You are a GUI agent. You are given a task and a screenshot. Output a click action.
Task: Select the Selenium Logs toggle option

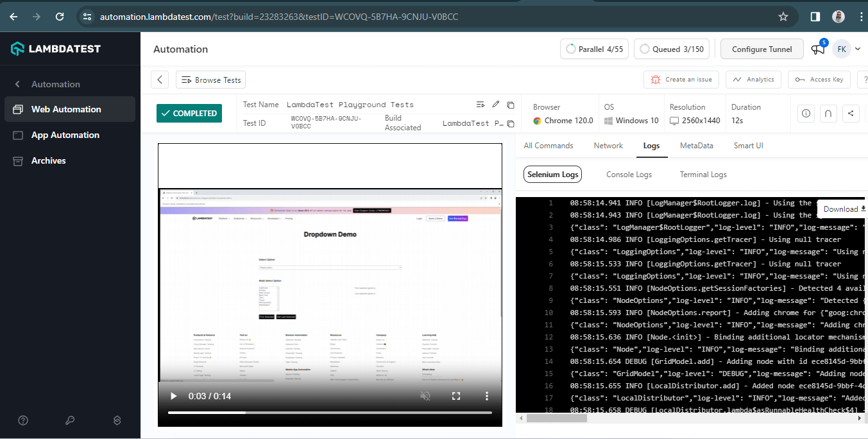552,174
